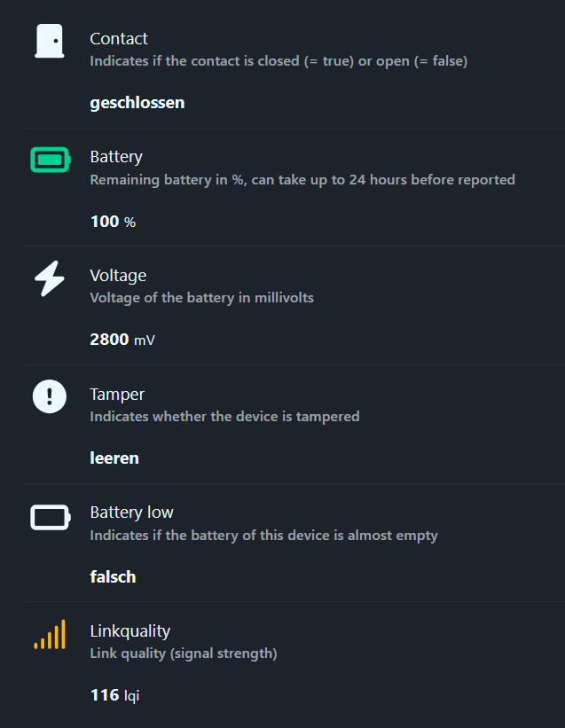The image size is (565, 728).
Task: Select the Voltage row description text
Action: click(x=201, y=297)
